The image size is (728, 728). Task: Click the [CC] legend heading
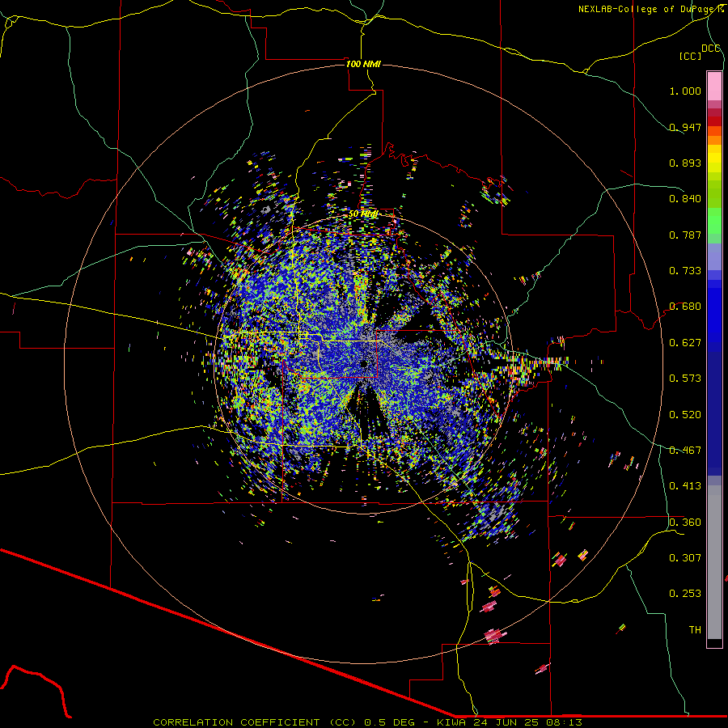pos(690,56)
